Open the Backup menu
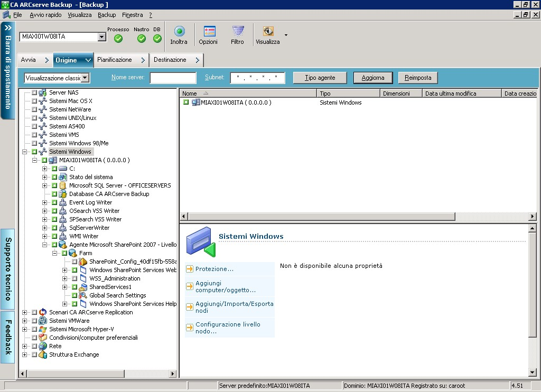The width and height of the screenshot is (541, 392). [106, 15]
